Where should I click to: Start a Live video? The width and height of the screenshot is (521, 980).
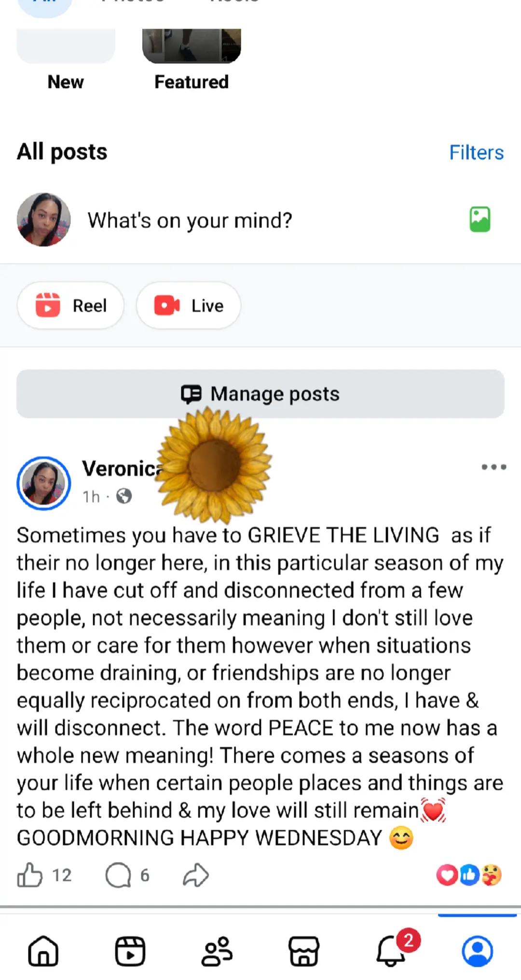pyautogui.click(x=189, y=306)
